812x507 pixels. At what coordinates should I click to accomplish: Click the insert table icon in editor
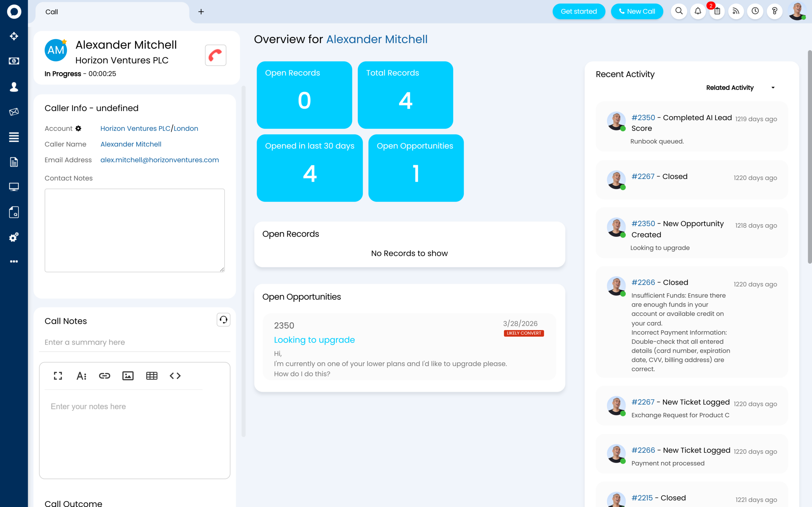click(152, 375)
